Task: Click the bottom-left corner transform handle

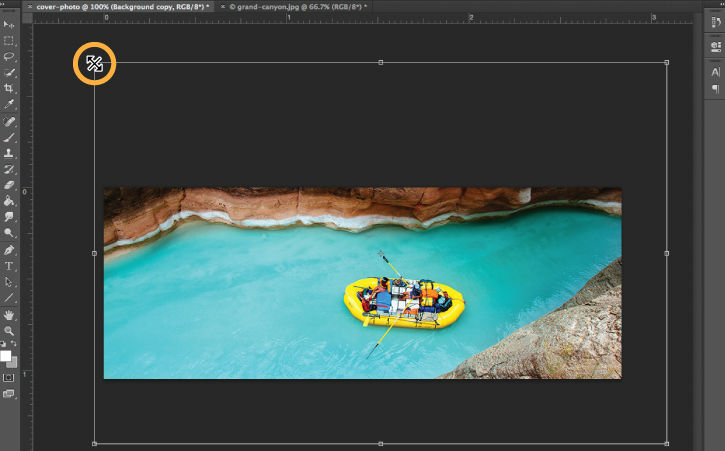Action: [94, 444]
